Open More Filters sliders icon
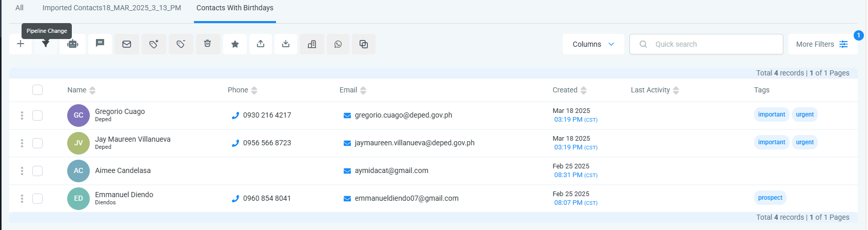 (843, 44)
